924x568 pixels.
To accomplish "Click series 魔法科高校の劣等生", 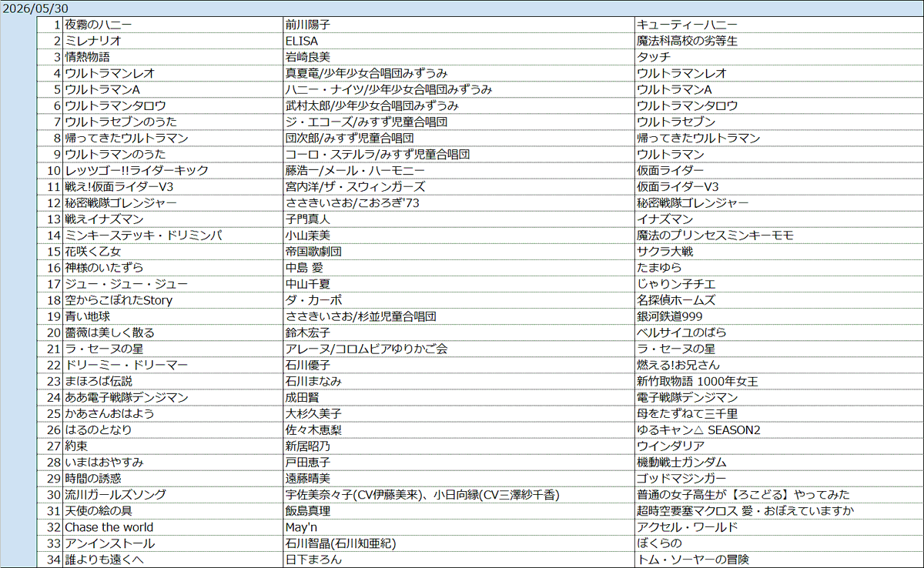I will [x=688, y=41].
